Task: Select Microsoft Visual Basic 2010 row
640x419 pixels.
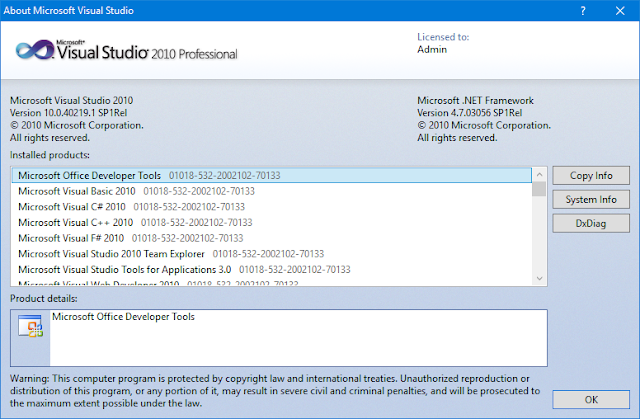Action: click(271, 191)
